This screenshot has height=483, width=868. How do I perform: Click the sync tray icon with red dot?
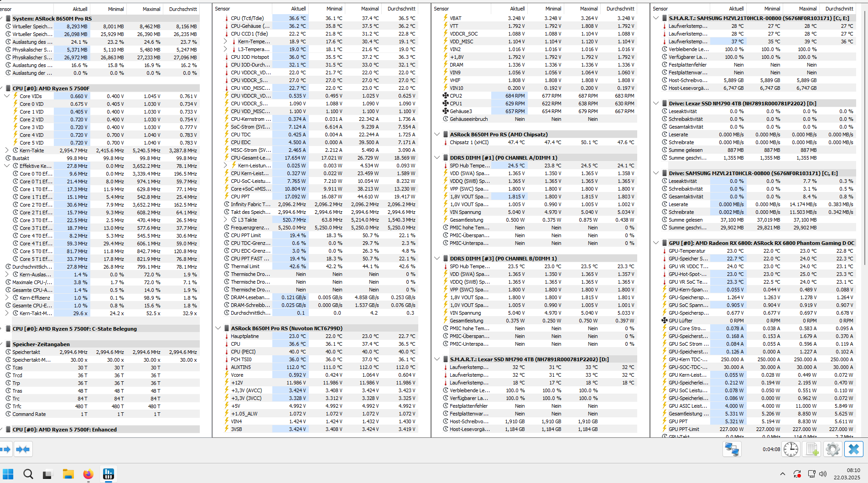click(797, 474)
